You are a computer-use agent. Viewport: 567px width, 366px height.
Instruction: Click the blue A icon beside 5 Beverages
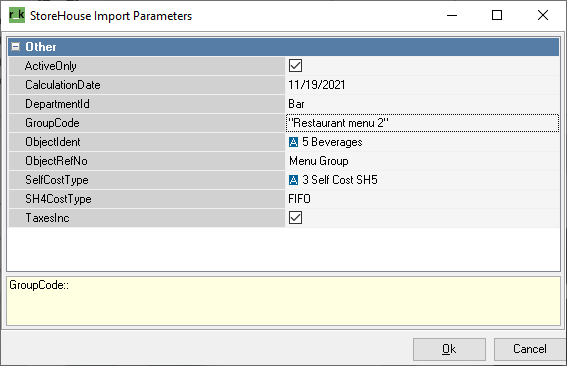(293, 142)
